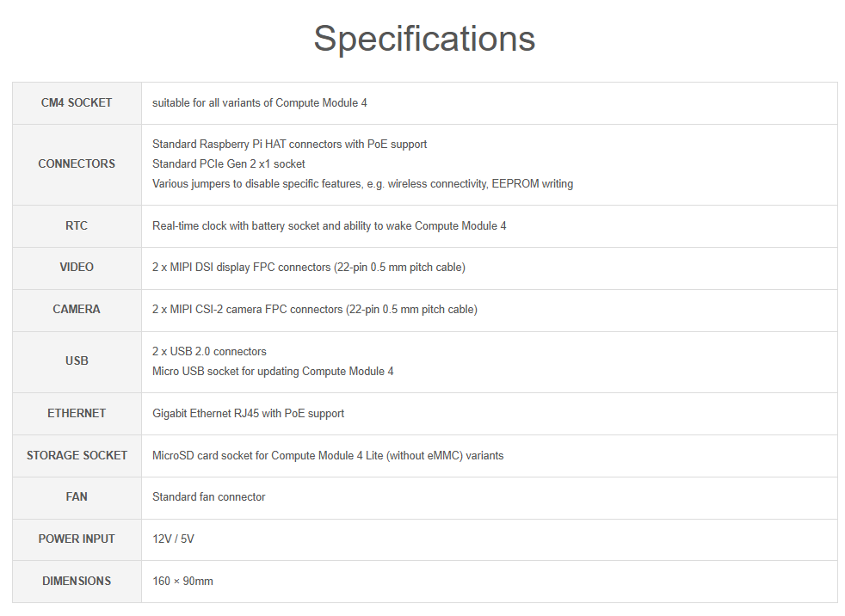845x616 pixels.
Task: Click the Gigabit Ethernet RJ45 text
Action: tap(248, 413)
